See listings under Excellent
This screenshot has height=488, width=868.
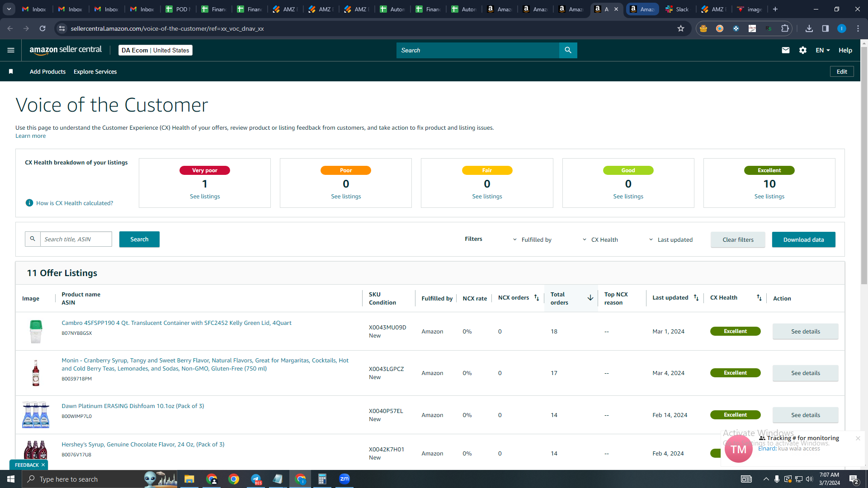coord(769,197)
